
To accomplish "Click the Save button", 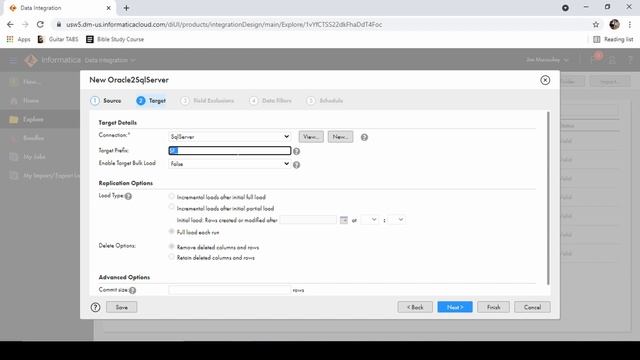I will coord(122,307).
